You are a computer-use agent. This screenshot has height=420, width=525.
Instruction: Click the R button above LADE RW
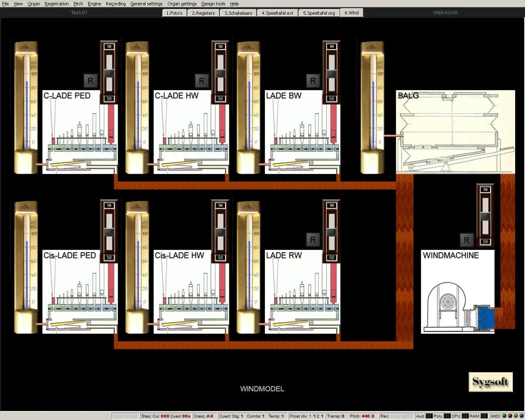click(x=313, y=240)
